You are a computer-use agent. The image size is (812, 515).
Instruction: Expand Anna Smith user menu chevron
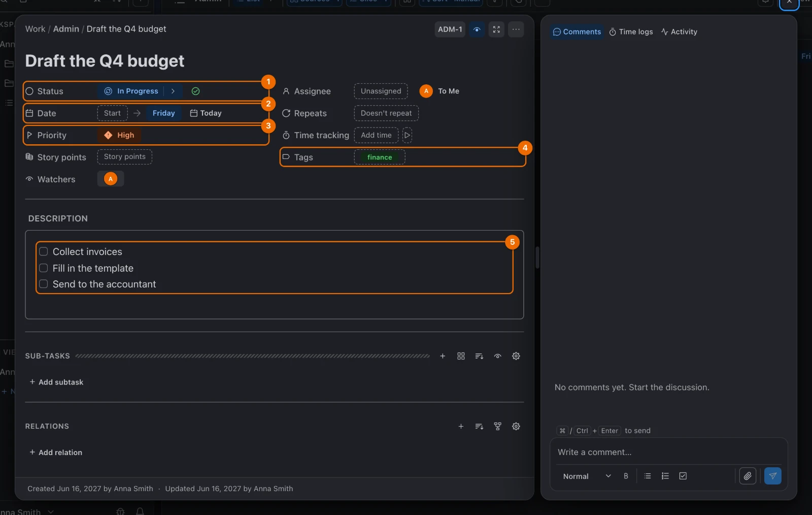pos(51,511)
